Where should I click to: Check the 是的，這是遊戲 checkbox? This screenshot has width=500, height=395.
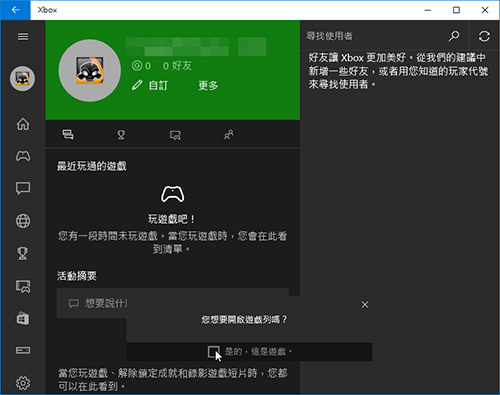pyautogui.click(x=213, y=352)
